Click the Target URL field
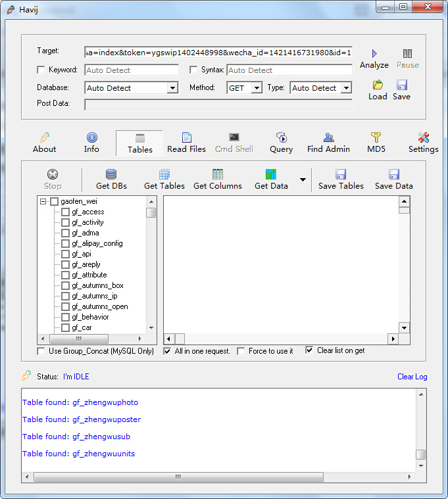The width and height of the screenshot is (448, 499). point(218,52)
